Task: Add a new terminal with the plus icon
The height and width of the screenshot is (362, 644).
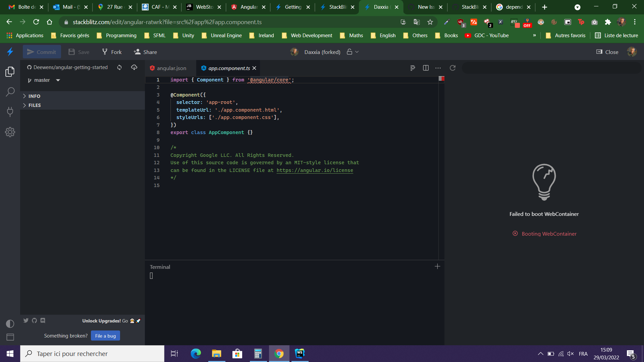Action: point(437,266)
